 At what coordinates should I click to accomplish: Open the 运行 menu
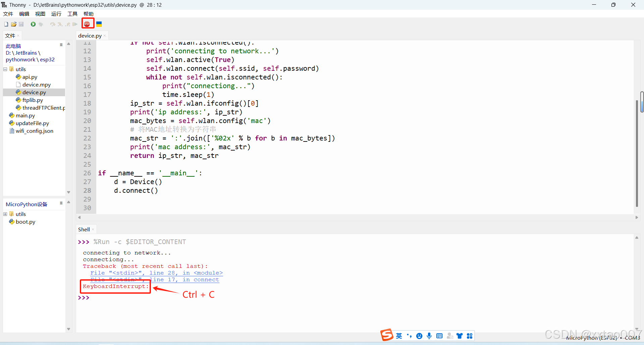pyautogui.click(x=56, y=14)
